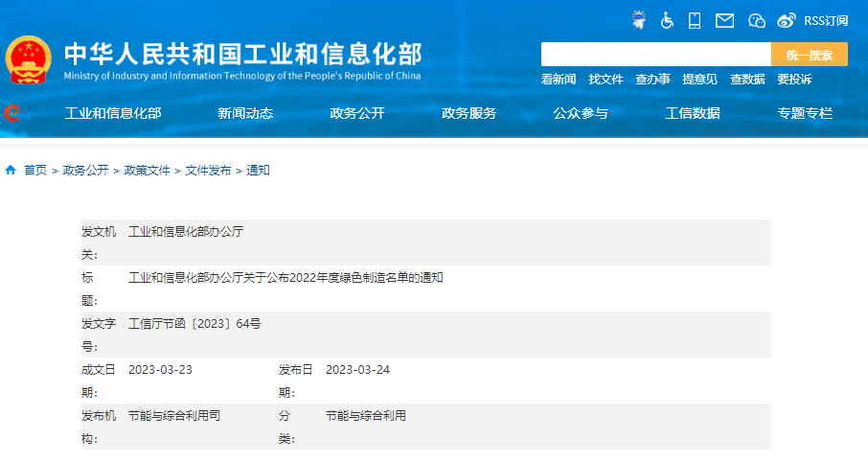Screen dimensions: 868x462
Task: Open 查数据 quick link
Action: pos(747,80)
